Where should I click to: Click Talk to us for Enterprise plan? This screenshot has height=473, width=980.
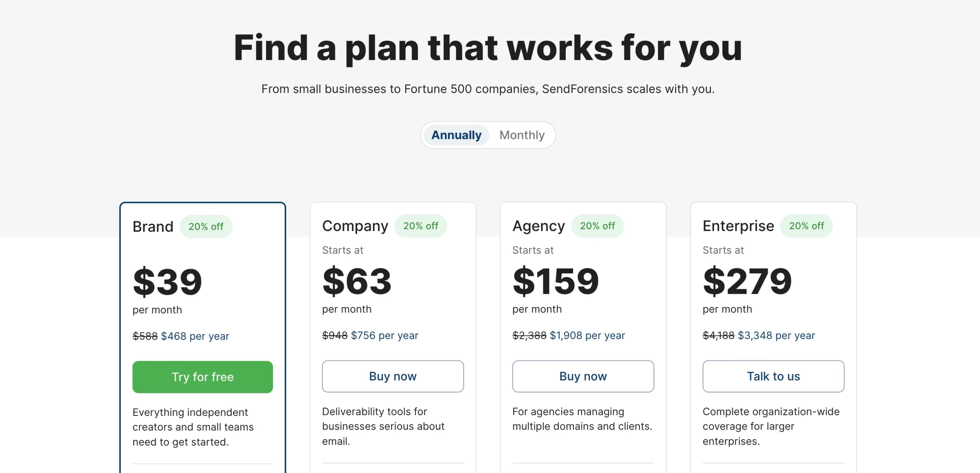point(773,376)
